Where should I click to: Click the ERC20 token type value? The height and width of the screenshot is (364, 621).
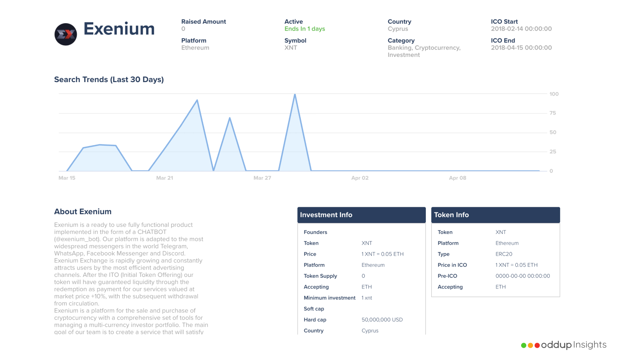point(504,254)
